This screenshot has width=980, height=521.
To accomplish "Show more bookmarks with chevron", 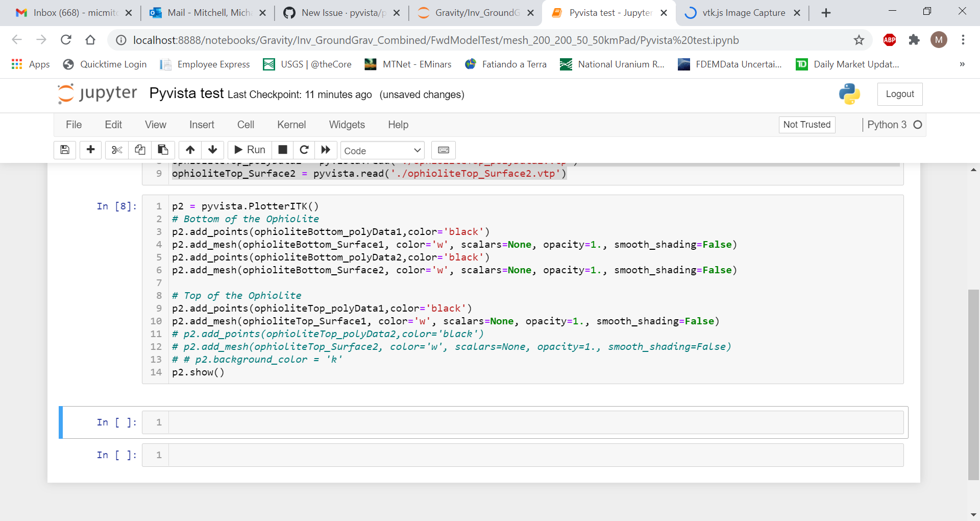I will tap(962, 64).
